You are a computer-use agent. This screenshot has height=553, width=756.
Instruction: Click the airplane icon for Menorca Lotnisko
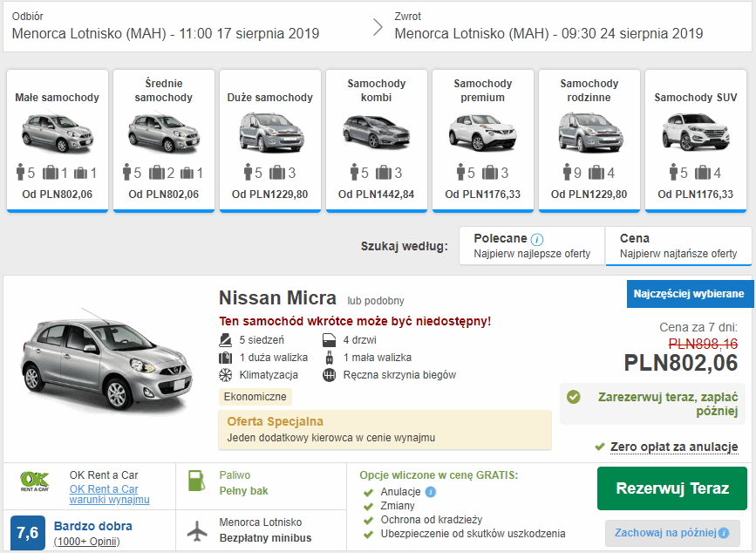[197, 531]
